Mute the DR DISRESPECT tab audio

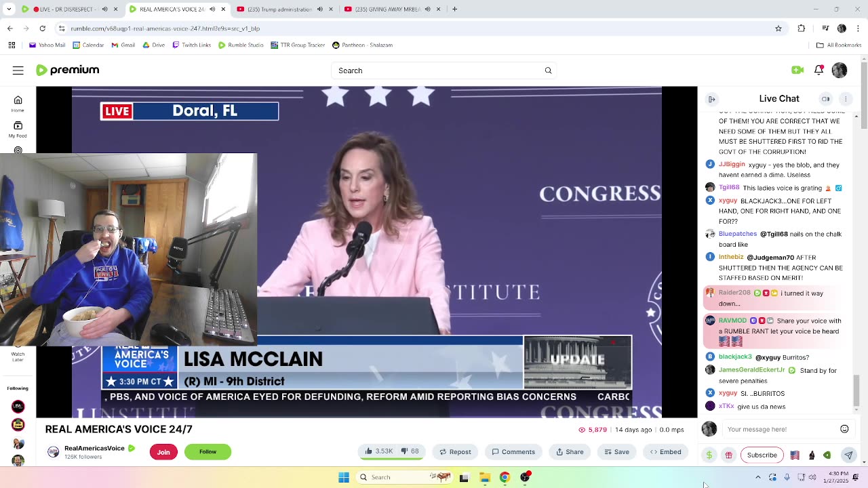104,9
